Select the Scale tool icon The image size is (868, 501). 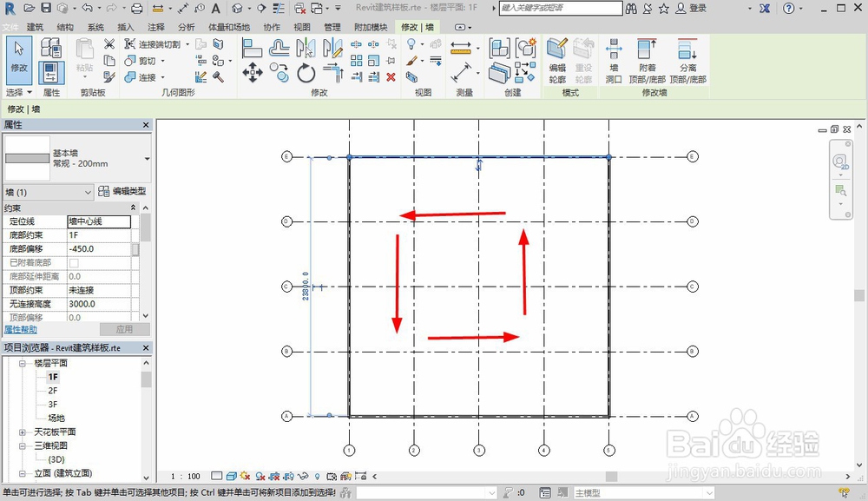pyautogui.click(x=373, y=60)
